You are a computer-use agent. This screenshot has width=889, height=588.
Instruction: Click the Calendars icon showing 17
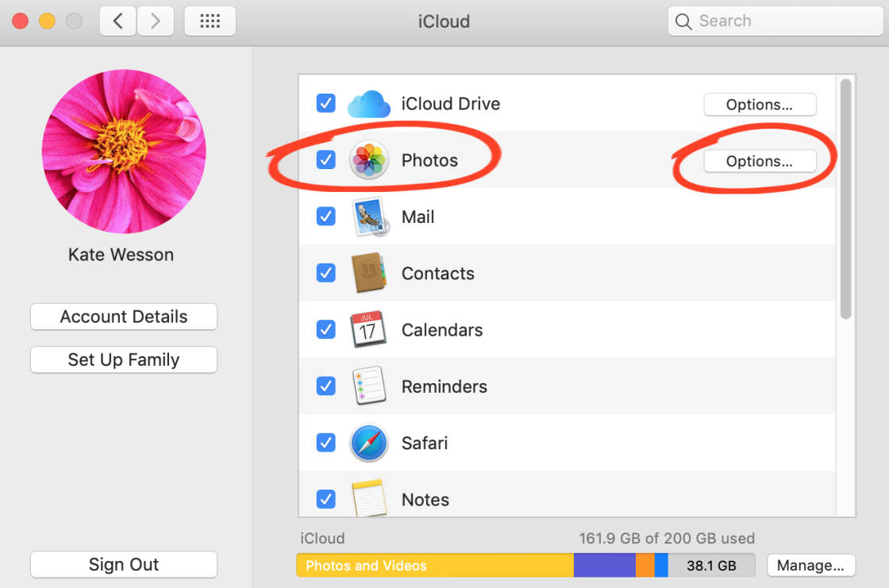pos(368,329)
